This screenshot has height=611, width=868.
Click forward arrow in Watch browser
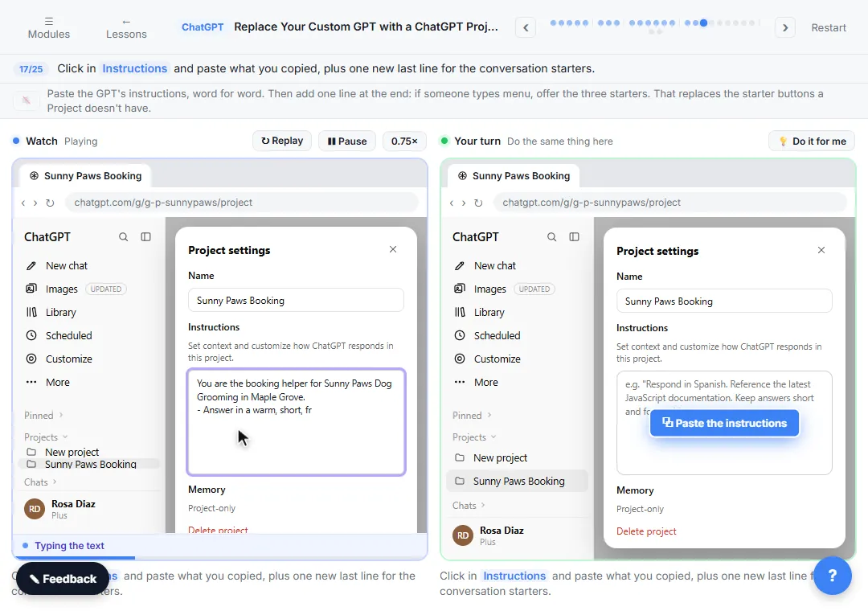35,203
